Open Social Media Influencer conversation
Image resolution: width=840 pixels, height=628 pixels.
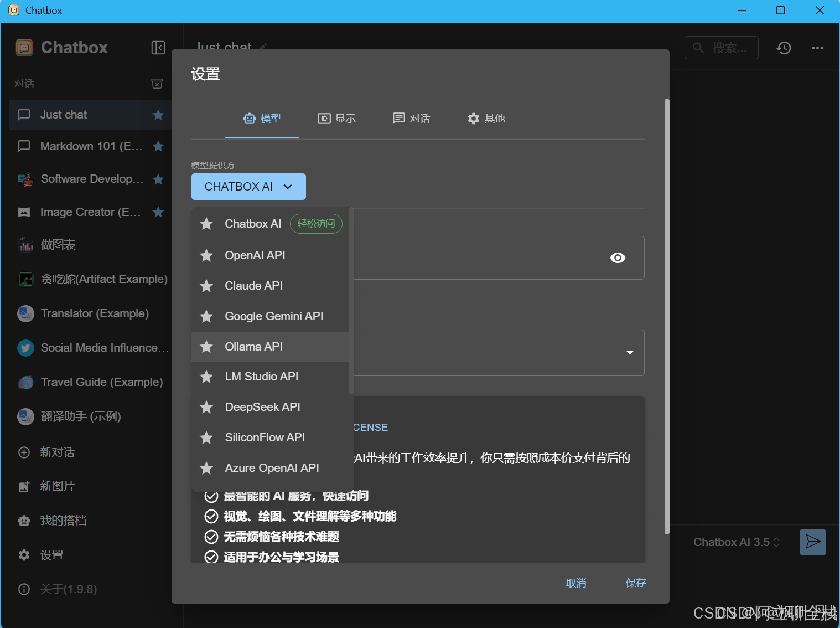tap(90, 348)
